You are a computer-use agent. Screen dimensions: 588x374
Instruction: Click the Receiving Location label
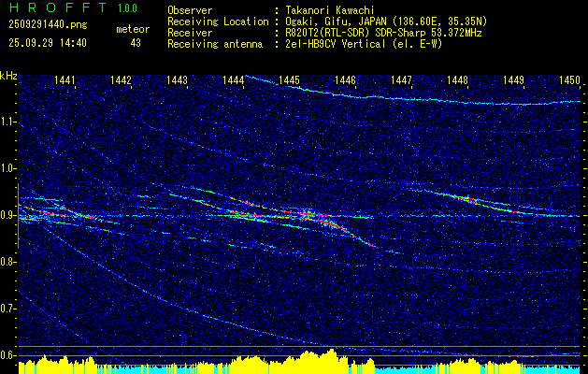coord(218,22)
